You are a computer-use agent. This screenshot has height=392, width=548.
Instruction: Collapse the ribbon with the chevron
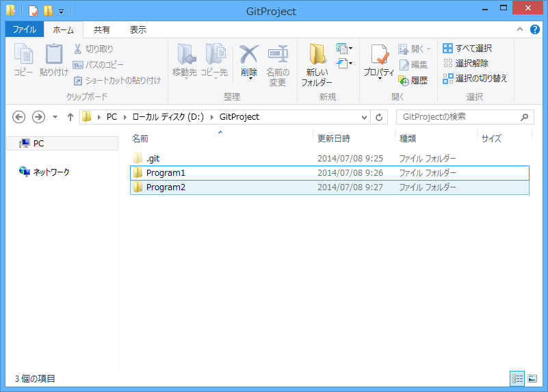[x=519, y=29]
